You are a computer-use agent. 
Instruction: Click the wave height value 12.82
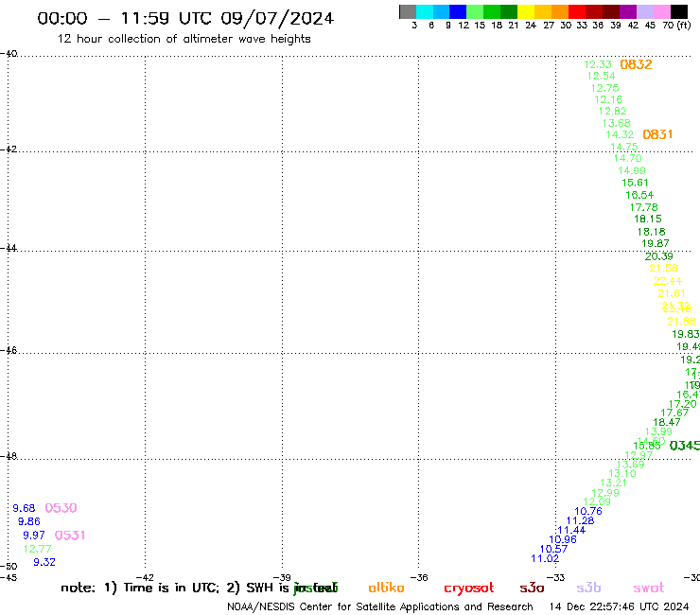pos(613,111)
